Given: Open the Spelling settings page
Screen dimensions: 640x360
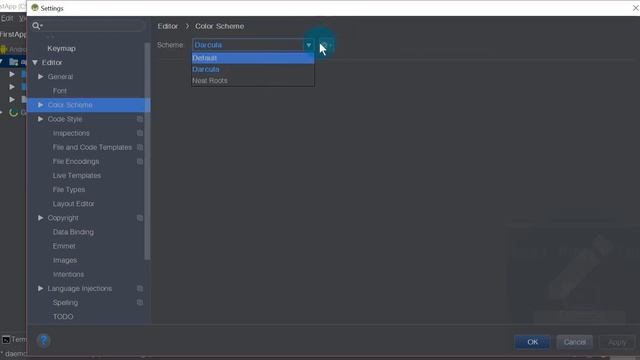Looking at the screenshot, I should [65, 303].
